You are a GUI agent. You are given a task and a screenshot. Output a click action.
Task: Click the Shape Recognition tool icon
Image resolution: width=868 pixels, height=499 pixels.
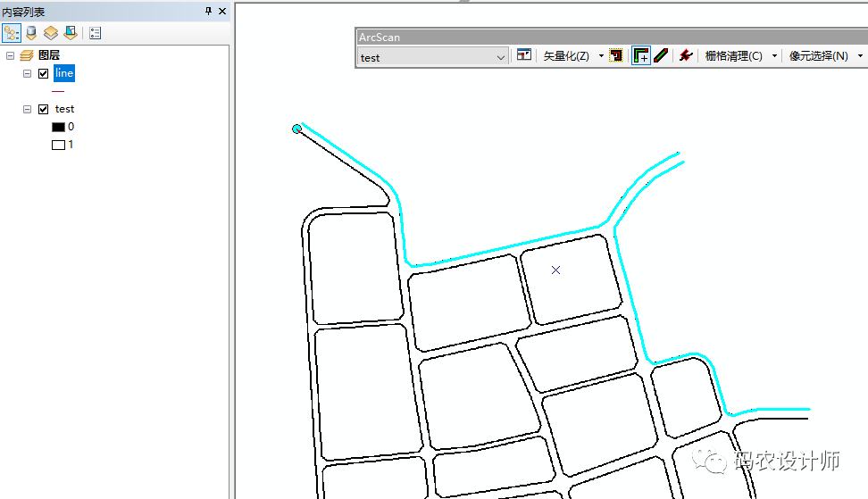pyautogui.click(x=686, y=56)
